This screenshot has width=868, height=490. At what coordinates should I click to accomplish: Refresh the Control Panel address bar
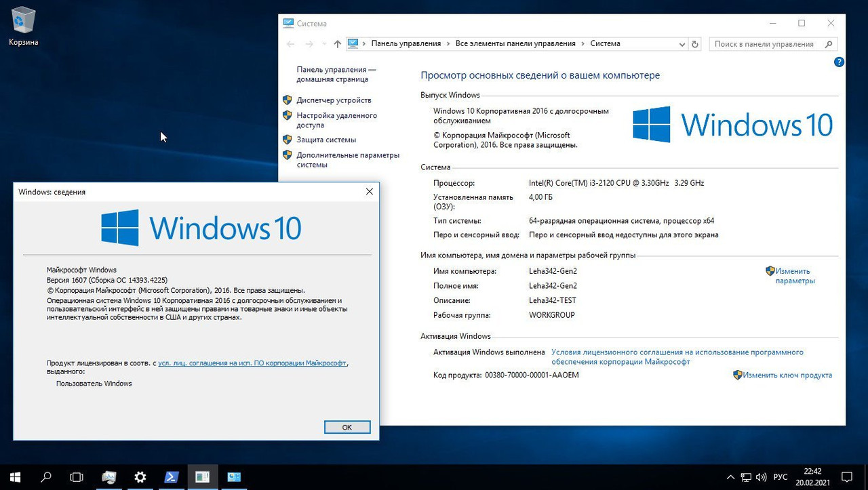695,44
